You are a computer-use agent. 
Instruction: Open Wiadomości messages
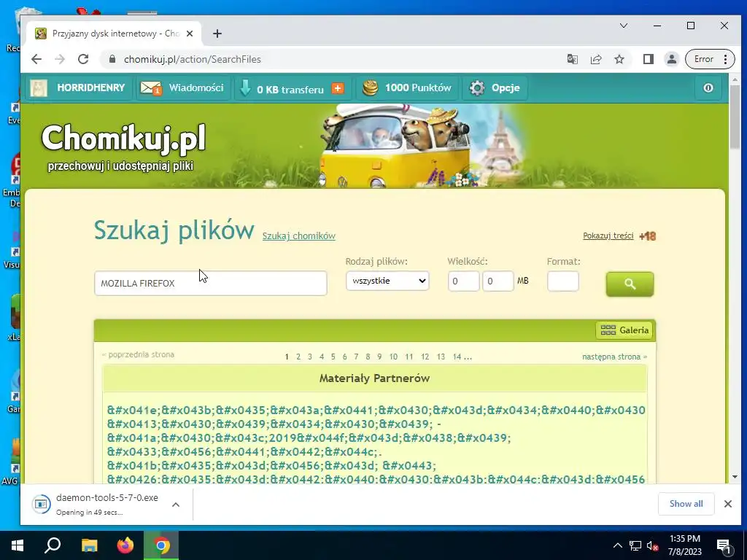183,88
